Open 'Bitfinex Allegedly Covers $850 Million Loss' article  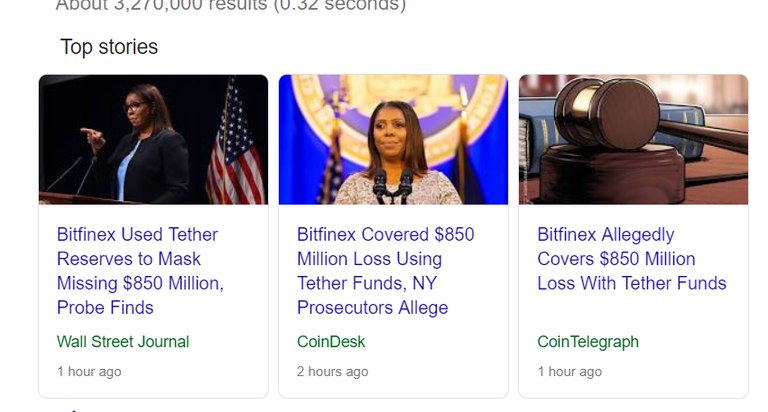632,259
